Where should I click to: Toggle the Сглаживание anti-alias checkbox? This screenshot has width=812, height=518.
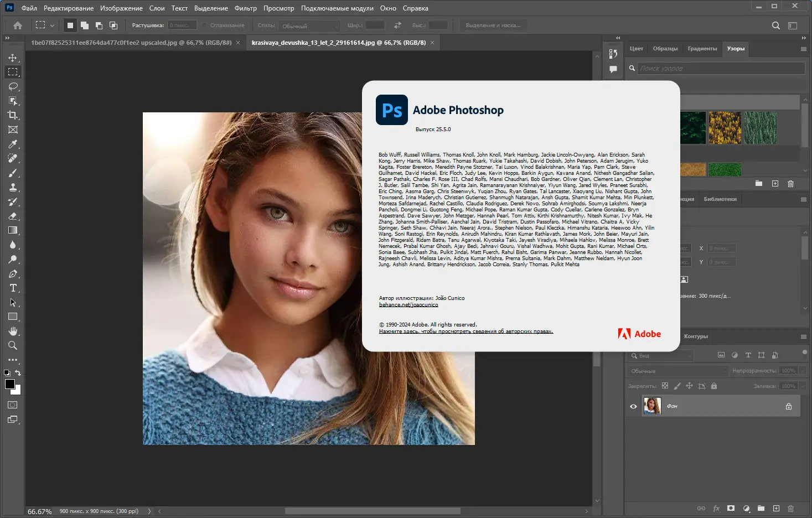[205, 25]
